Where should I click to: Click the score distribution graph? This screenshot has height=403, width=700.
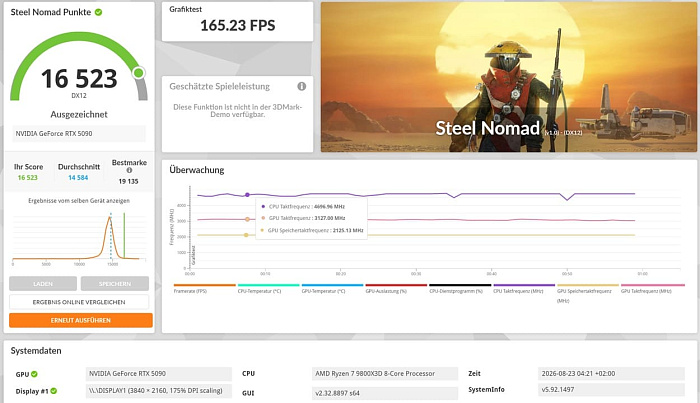[79, 237]
